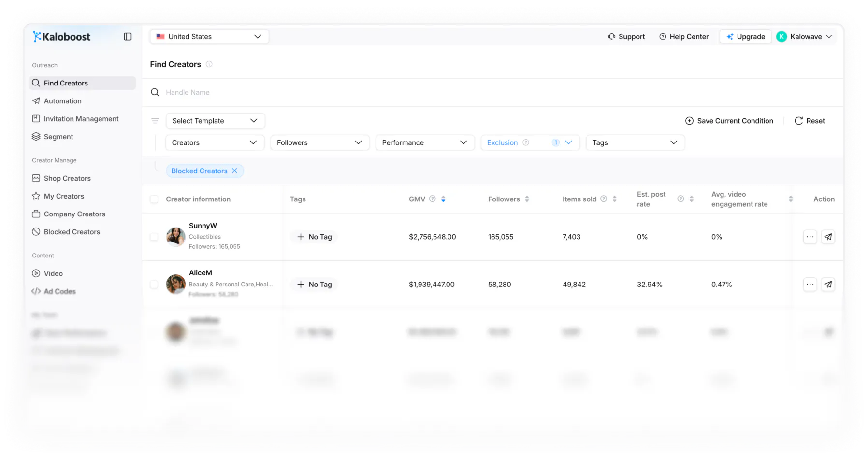Sort by Followers column
The height and width of the screenshot is (456, 868).
tap(527, 199)
